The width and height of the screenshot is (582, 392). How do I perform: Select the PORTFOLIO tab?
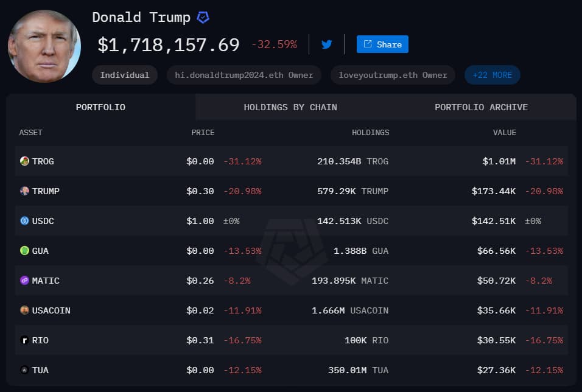[100, 107]
